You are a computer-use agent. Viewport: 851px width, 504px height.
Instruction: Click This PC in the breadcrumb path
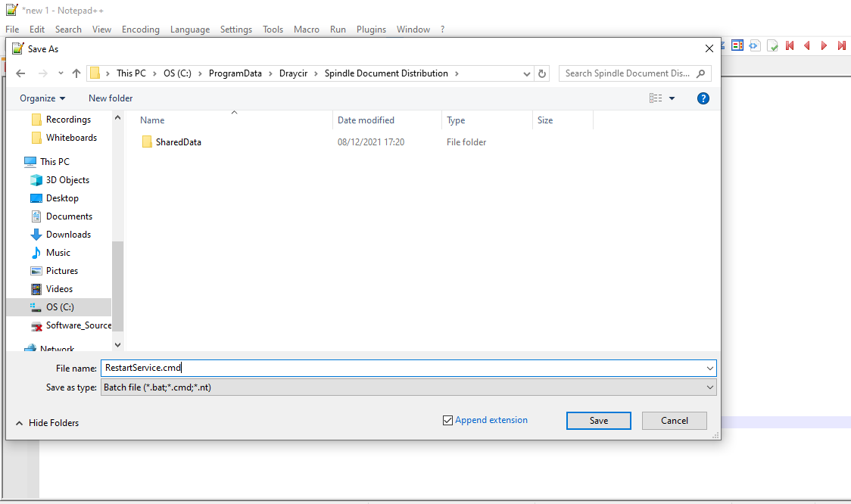tap(131, 73)
